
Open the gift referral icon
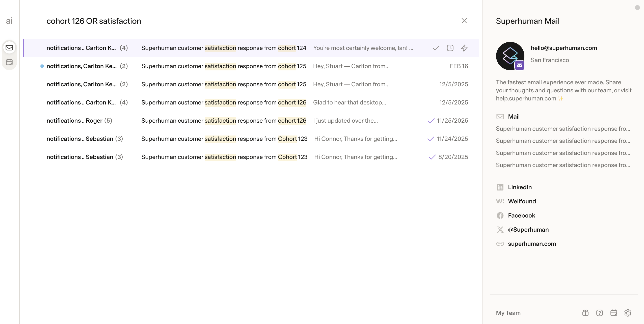click(585, 313)
